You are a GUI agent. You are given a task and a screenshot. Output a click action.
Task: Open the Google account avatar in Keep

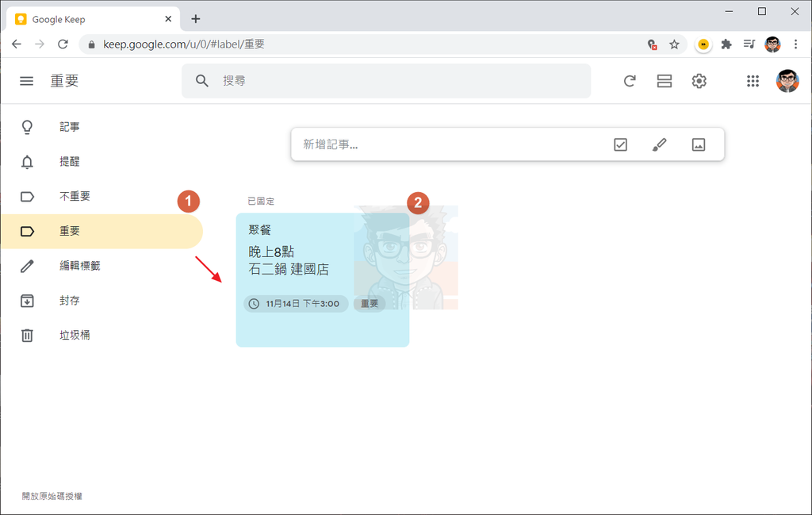click(x=787, y=81)
